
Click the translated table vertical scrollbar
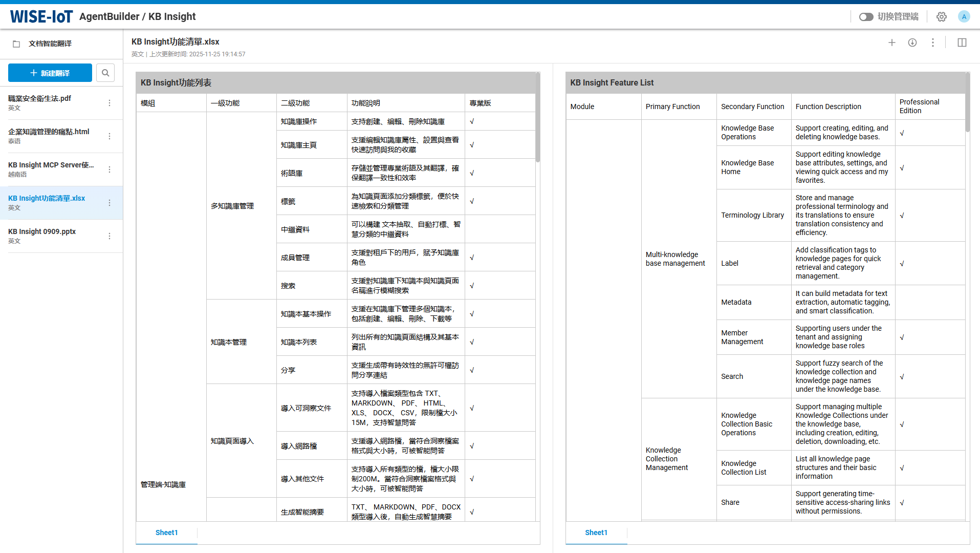967,102
